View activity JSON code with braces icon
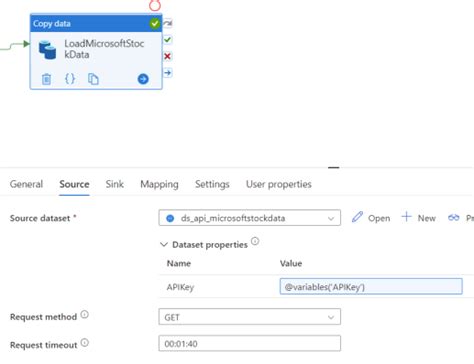Screen dimensions: 474x364 click(70, 79)
